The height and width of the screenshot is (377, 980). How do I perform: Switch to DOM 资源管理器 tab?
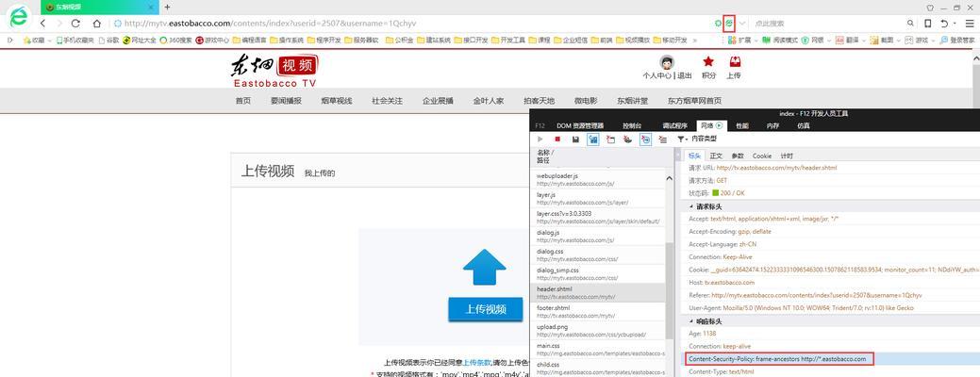tap(580, 125)
